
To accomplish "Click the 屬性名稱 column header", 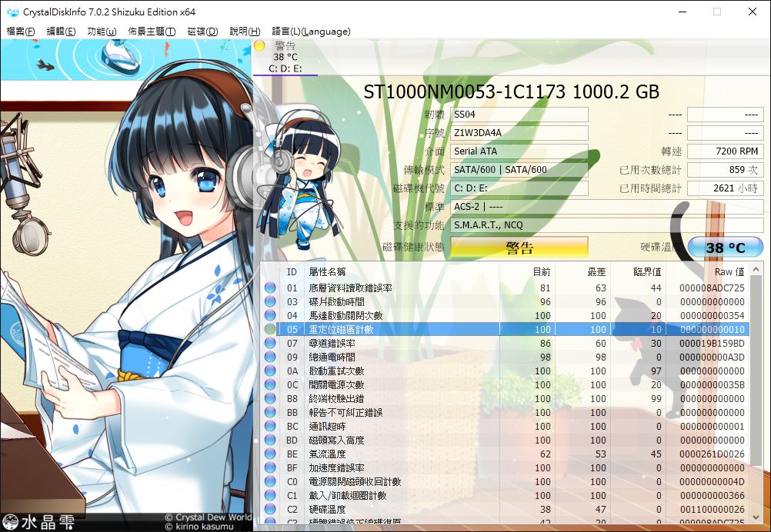I will click(x=402, y=271).
